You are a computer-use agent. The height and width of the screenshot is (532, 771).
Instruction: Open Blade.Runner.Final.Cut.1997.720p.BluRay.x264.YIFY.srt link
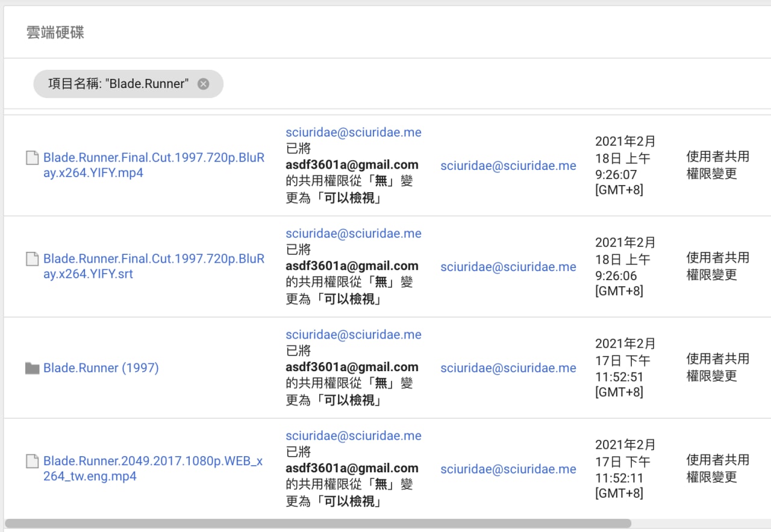(x=154, y=266)
